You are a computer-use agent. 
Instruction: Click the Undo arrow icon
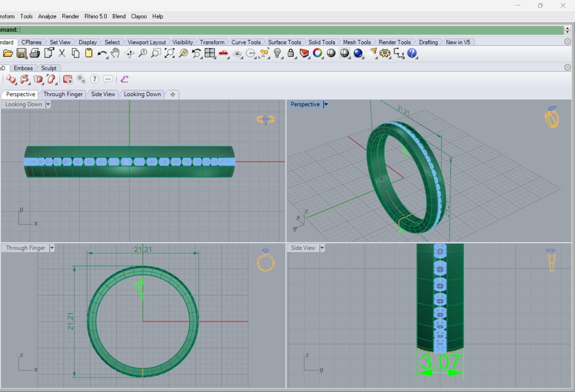(x=102, y=53)
